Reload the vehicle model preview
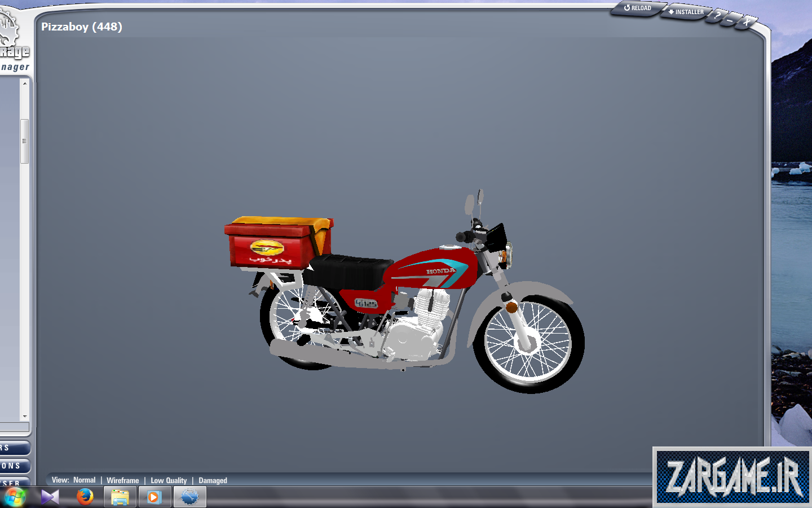812x508 pixels. click(637, 8)
